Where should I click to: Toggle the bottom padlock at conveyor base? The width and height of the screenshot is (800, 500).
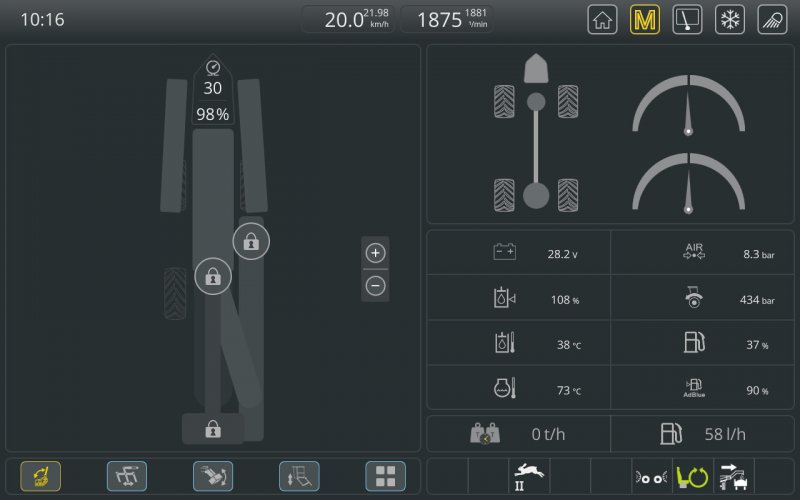pos(213,429)
